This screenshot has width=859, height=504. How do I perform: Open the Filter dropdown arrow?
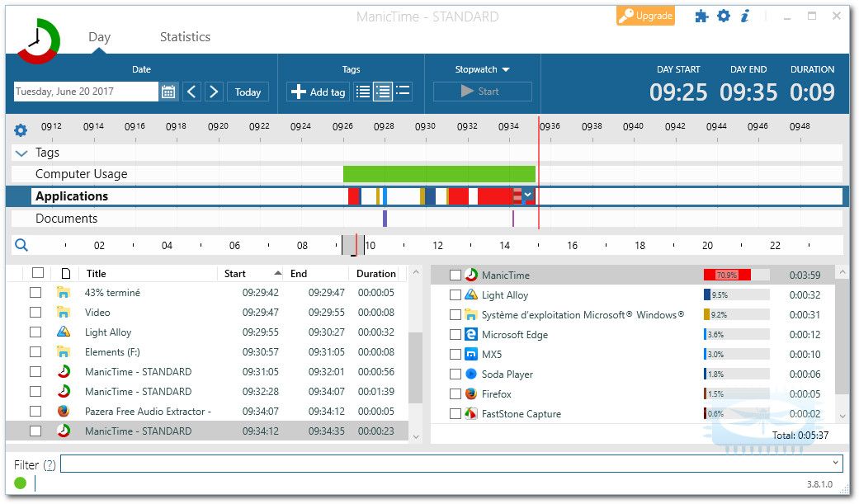click(x=835, y=463)
